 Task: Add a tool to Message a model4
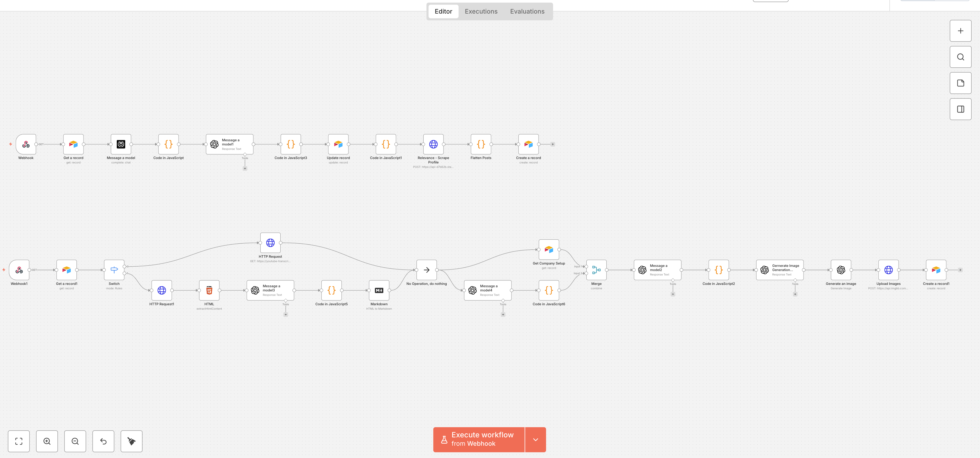pos(503,314)
